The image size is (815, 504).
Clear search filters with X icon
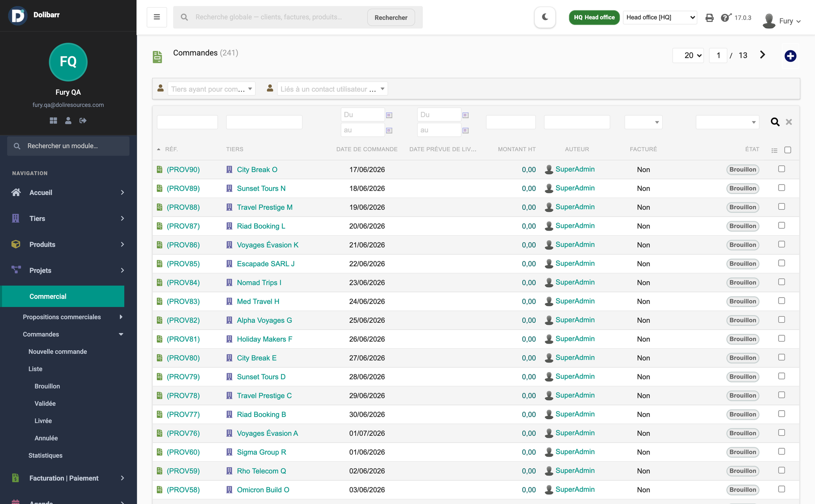[789, 122]
